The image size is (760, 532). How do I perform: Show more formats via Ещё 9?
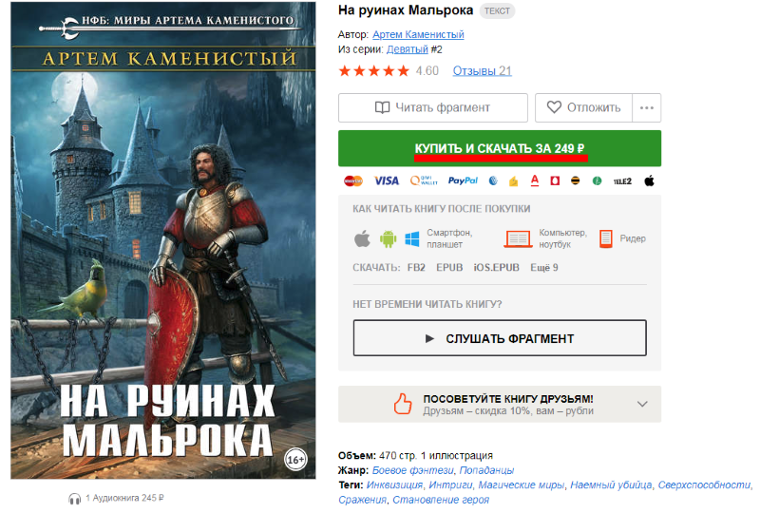[543, 268]
